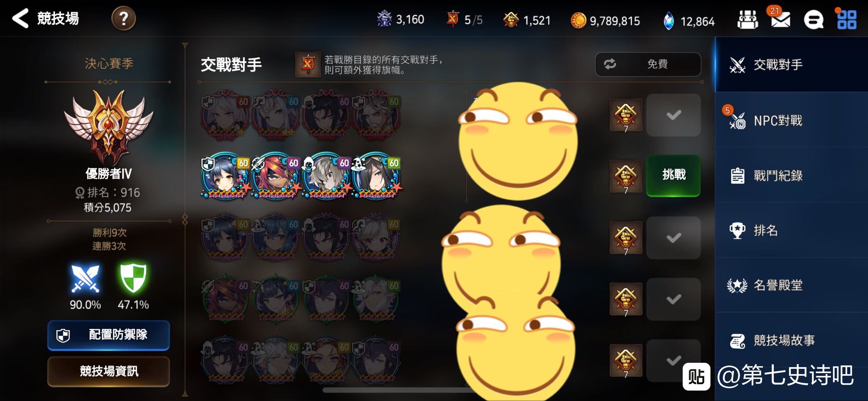Screen dimensions: 868x401
Task: Click the 免費 free refresh button
Action: (648, 64)
